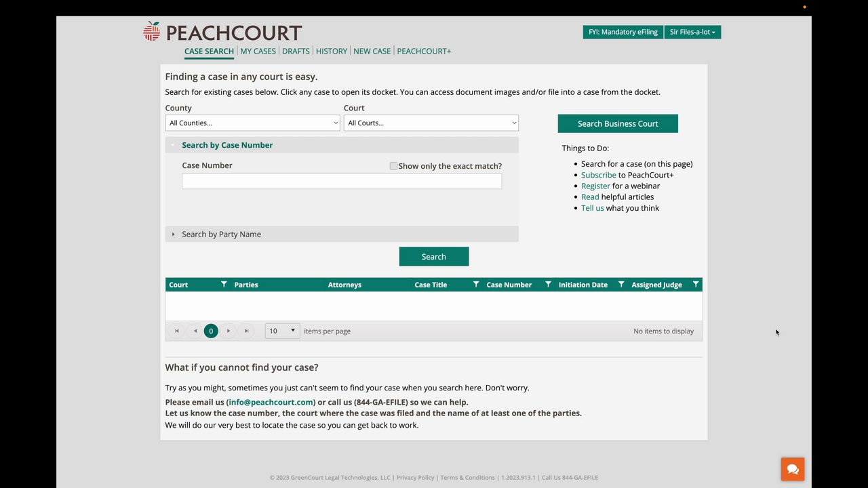Viewport: 868px width, 488px height.
Task: Select current page number 0 in pager
Action: tap(211, 331)
